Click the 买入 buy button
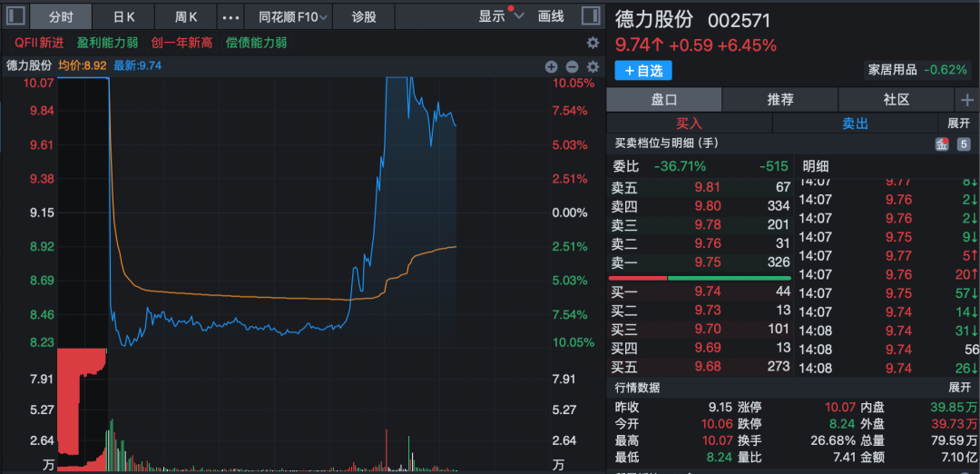 [x=690, y=123]
